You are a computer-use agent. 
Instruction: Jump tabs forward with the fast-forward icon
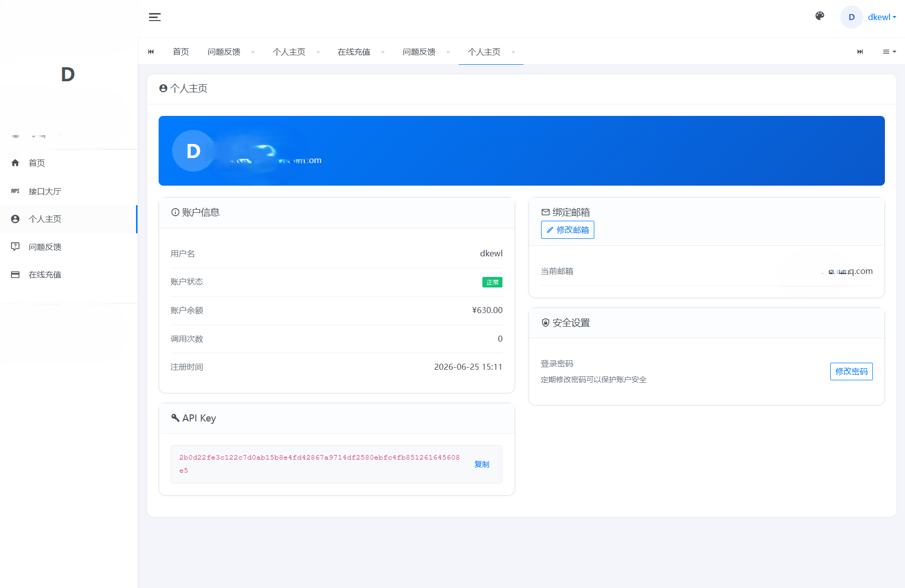[x=860, y=52]
